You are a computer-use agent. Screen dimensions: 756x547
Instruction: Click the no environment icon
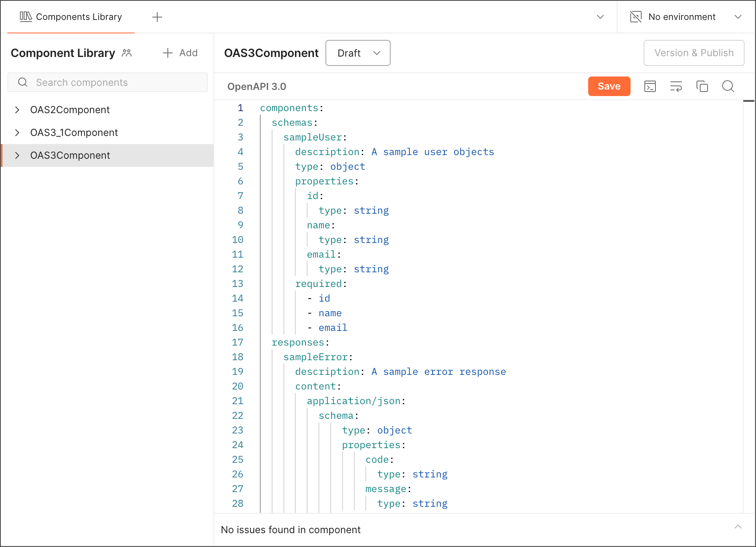635,17
